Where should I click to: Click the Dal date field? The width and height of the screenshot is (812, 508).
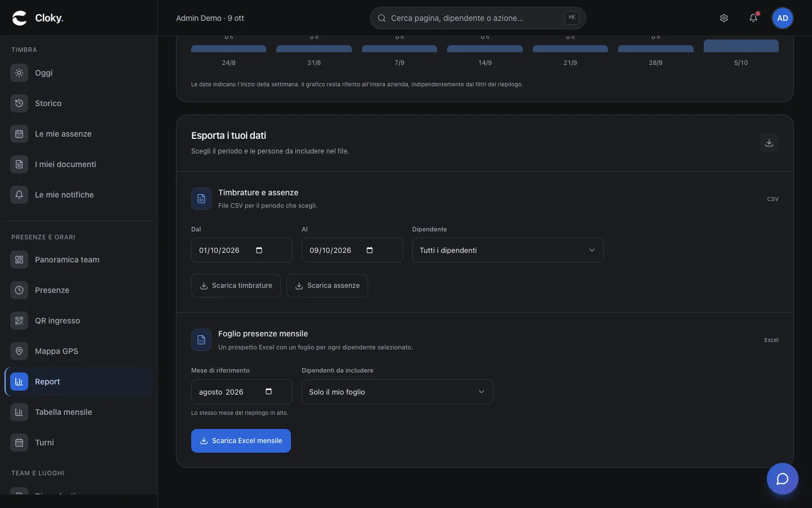(242, 250)
